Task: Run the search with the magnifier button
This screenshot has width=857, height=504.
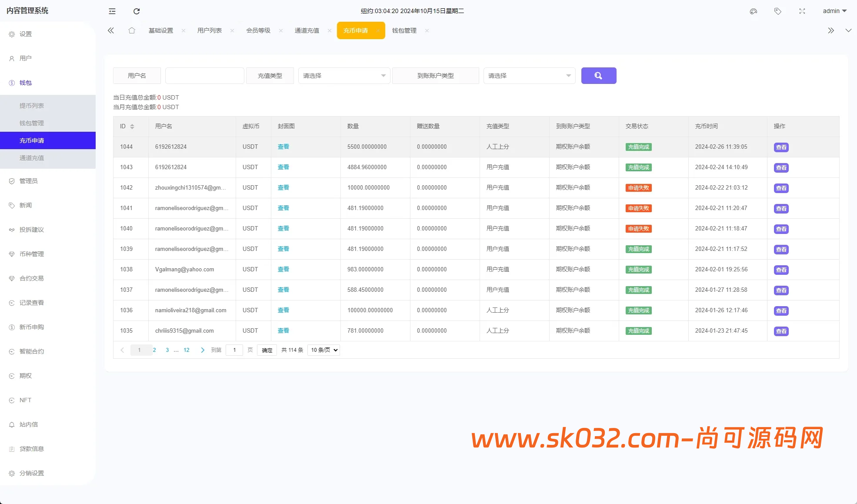Action: (599, 75)
